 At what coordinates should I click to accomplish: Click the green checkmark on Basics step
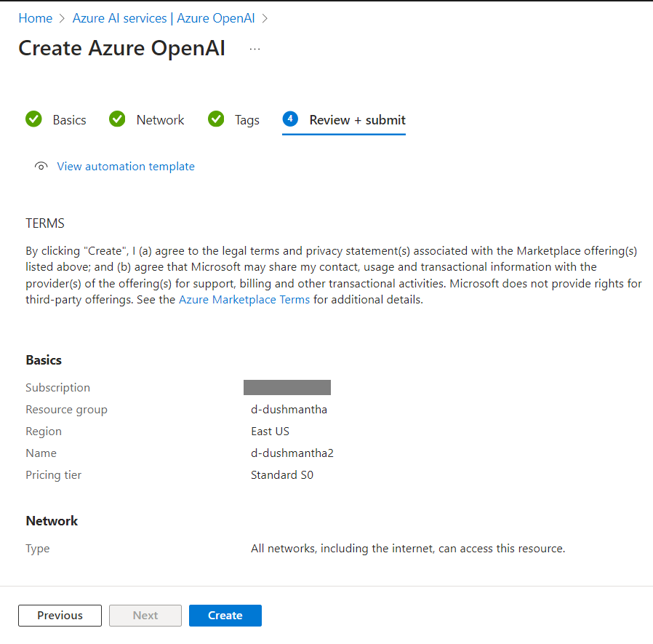click(33, 119)
